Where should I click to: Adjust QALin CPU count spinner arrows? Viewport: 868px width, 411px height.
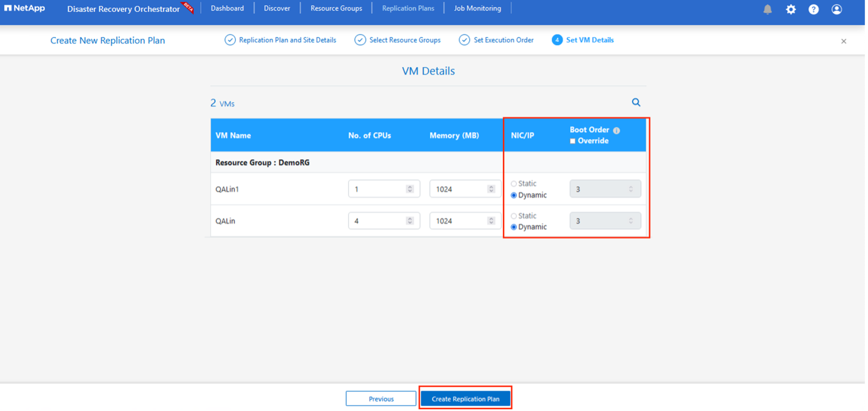point(410,221)
